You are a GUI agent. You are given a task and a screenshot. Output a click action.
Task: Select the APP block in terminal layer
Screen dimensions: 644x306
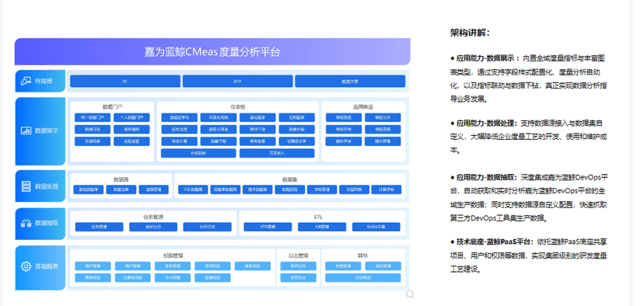point(237,82)
